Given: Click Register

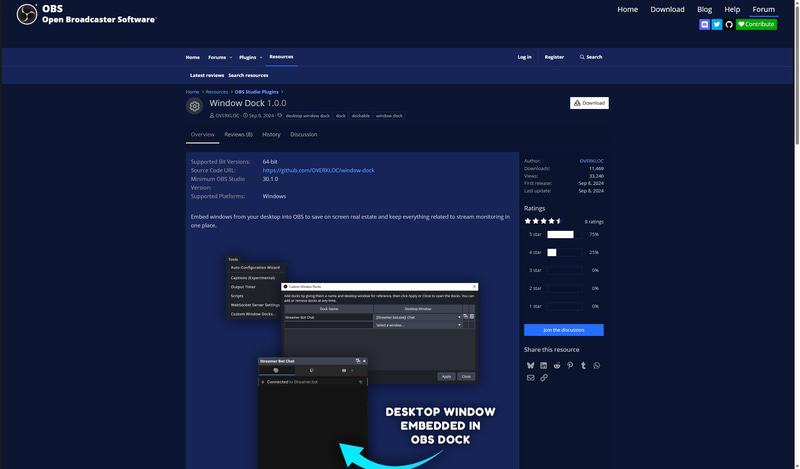Looking at the screenshot, I should pos(554,57).
